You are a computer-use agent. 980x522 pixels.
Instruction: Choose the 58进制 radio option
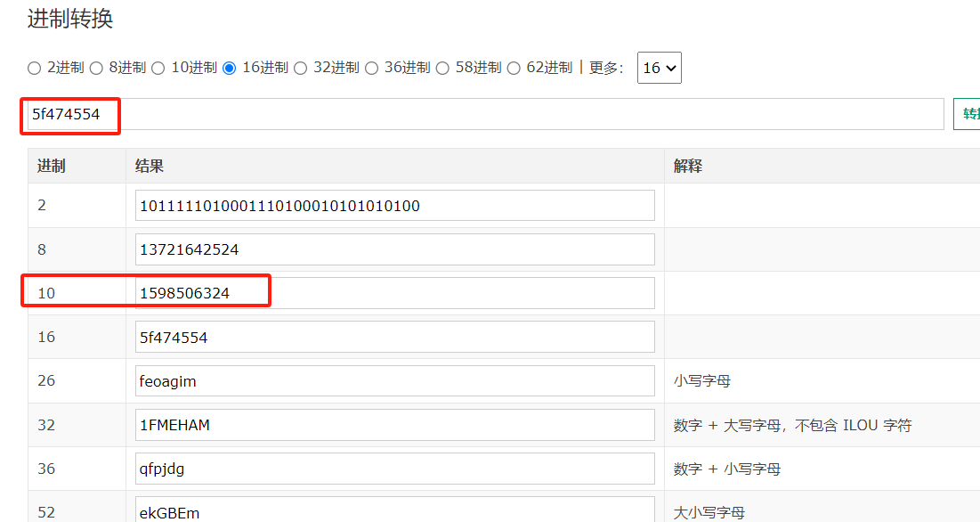[443, 68]
